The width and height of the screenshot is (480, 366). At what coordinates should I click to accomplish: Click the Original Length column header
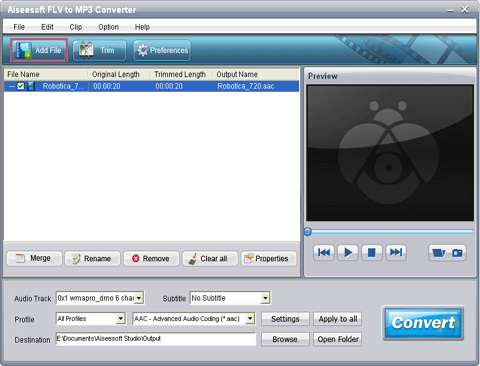(118, 74)
